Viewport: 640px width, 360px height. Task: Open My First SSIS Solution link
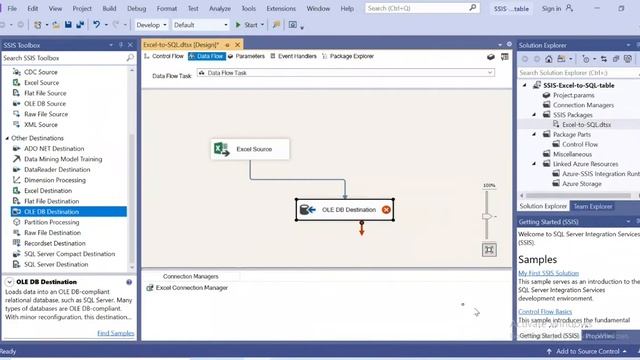point(548,273)
